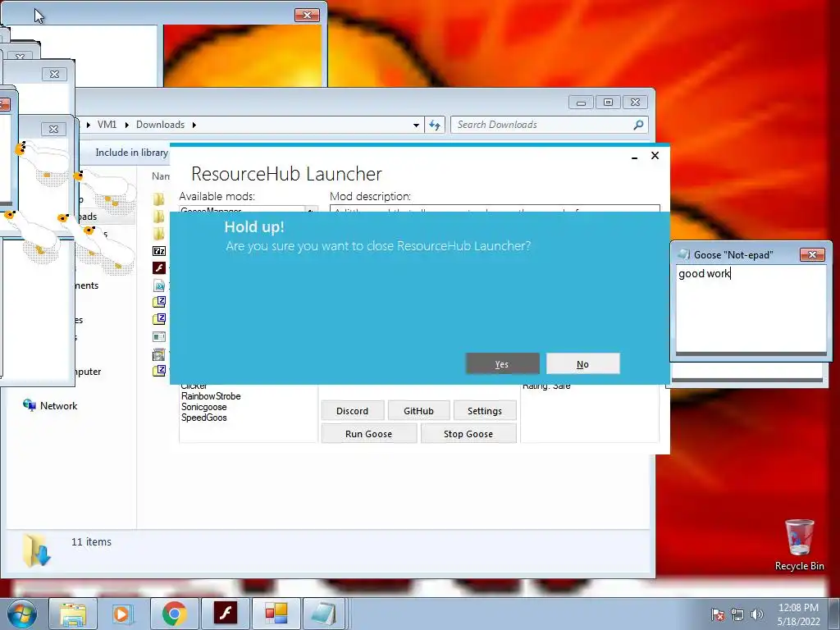The height and width of the screenshot is (630, 840).
Task: Maximize the Downloads Explorer window
Action: [608, 103]
